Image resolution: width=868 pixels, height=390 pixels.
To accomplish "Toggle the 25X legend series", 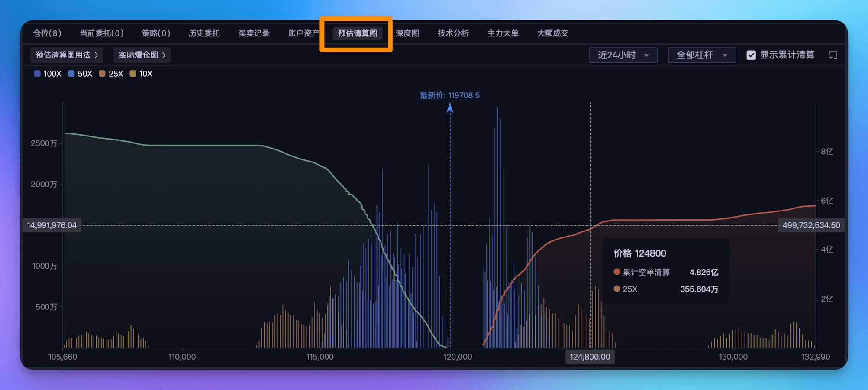I will pyautogui.click(x=111, y=74).
